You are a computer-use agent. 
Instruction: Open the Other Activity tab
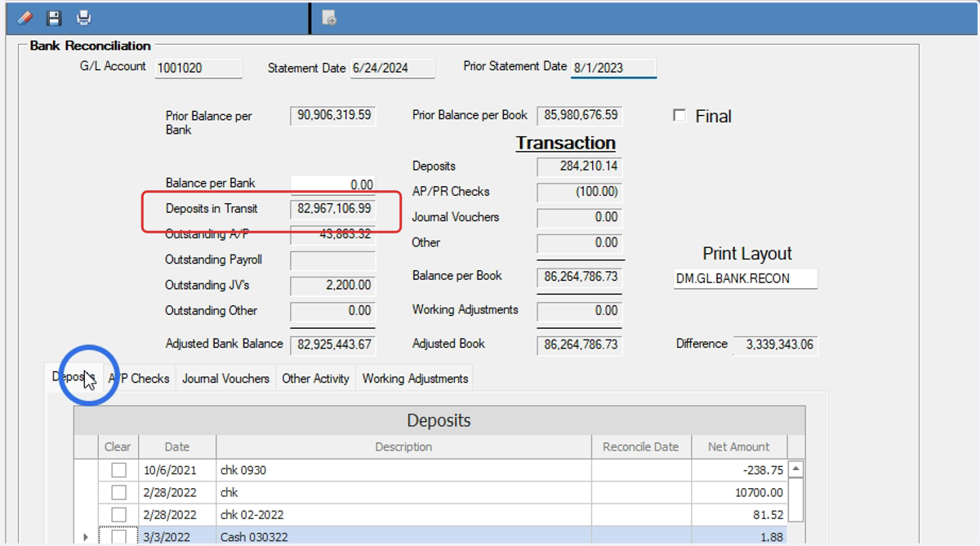tap(315, 379)
